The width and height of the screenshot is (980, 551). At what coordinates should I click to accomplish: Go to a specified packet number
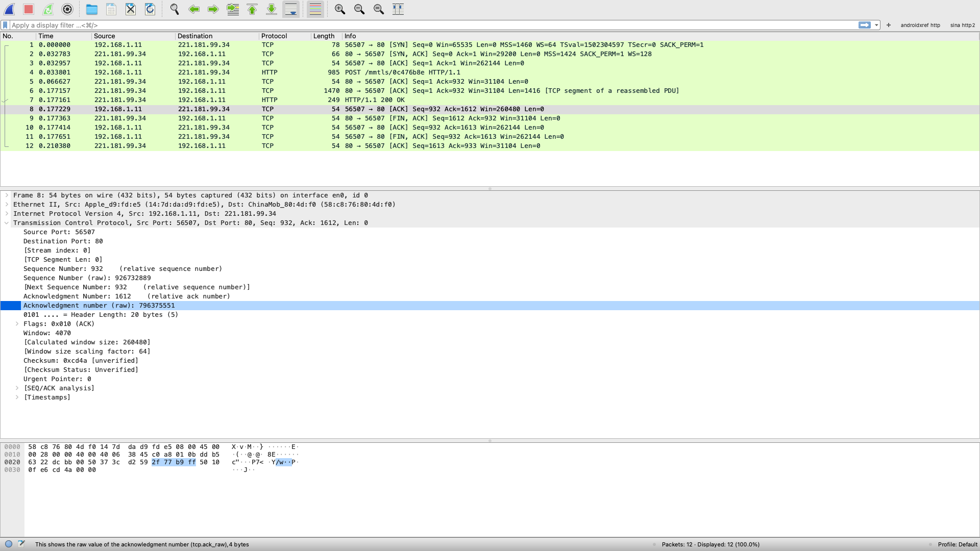click(x=233, y=9)
